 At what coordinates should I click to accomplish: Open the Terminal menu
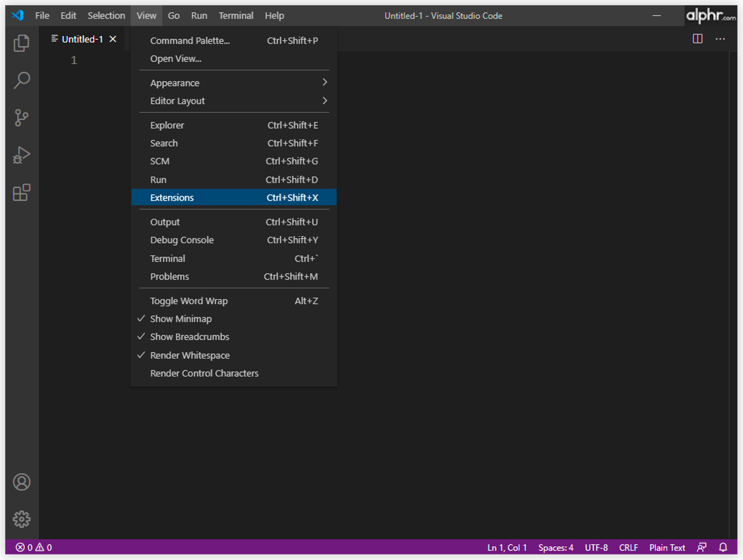[x=236, y=15]
